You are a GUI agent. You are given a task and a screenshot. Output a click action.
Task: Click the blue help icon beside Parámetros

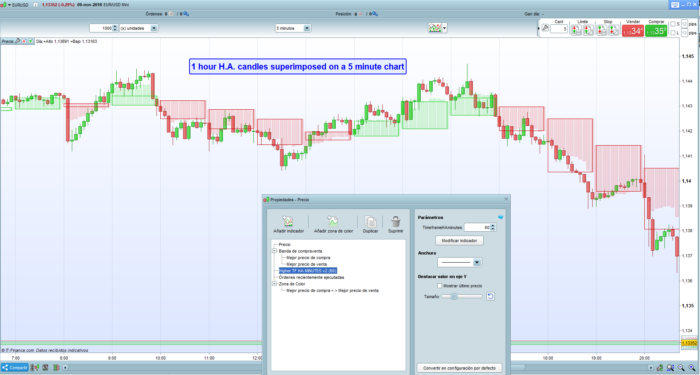(x=500, y=217)
